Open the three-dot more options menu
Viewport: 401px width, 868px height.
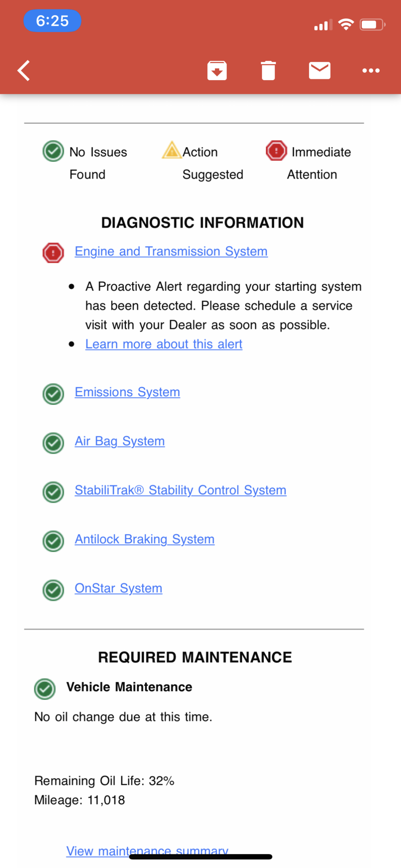click(x=371, y=70)
